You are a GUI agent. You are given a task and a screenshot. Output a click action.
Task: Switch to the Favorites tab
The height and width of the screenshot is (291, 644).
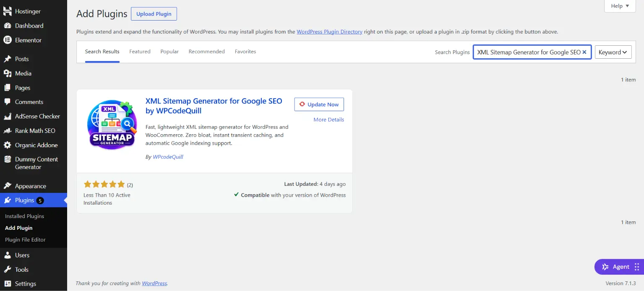[x=245, y=52]
